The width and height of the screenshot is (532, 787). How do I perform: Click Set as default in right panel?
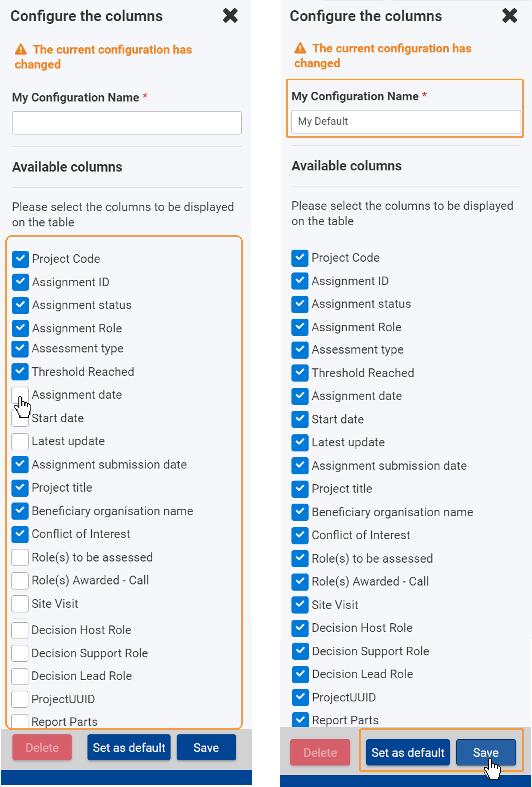tap(408, 752)
